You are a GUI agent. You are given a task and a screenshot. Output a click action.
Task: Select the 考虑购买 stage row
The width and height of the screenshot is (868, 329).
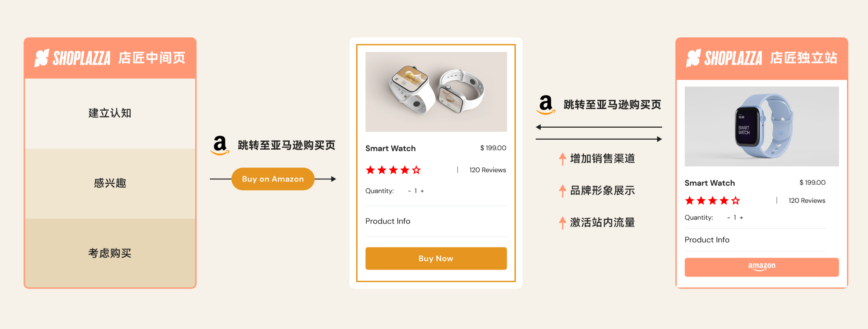tap(110, 253)
